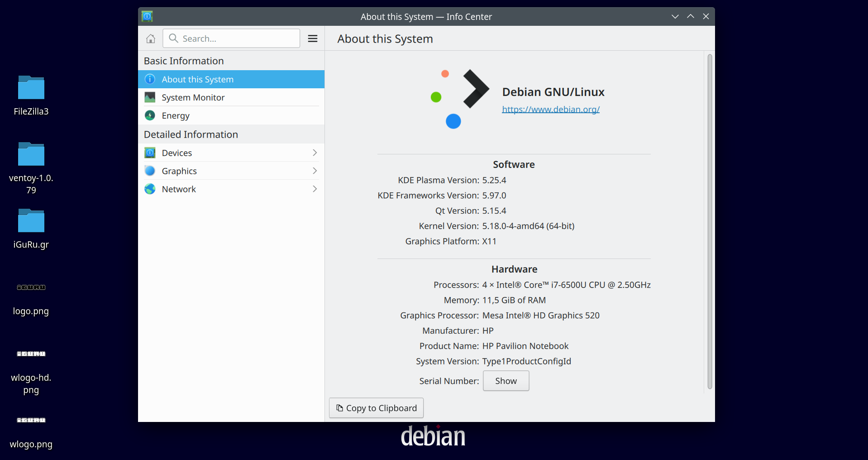Close the Info Center window
The height and width of the screenshot is (460, 868).
(x=706, y=16)
